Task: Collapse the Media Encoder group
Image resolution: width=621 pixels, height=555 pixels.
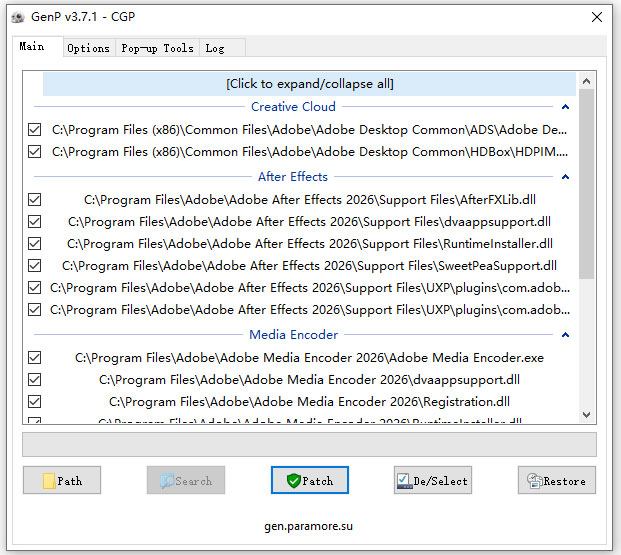Action: click(x=565, y=335)
